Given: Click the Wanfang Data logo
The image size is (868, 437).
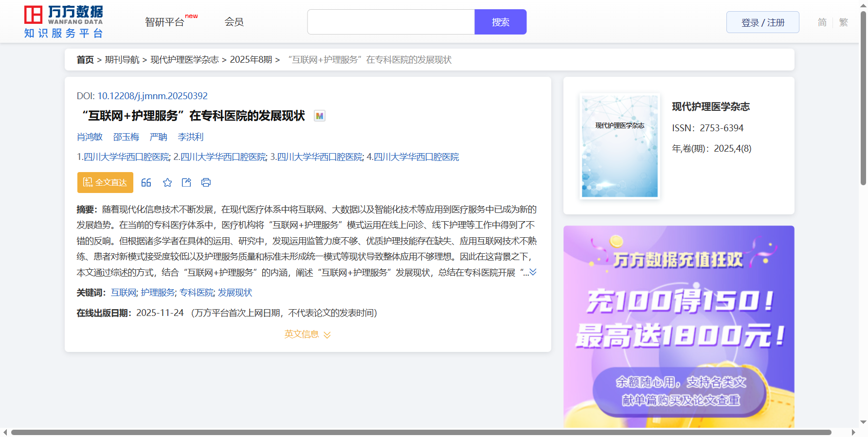Looking at the screenshot, I should point(64,22).
